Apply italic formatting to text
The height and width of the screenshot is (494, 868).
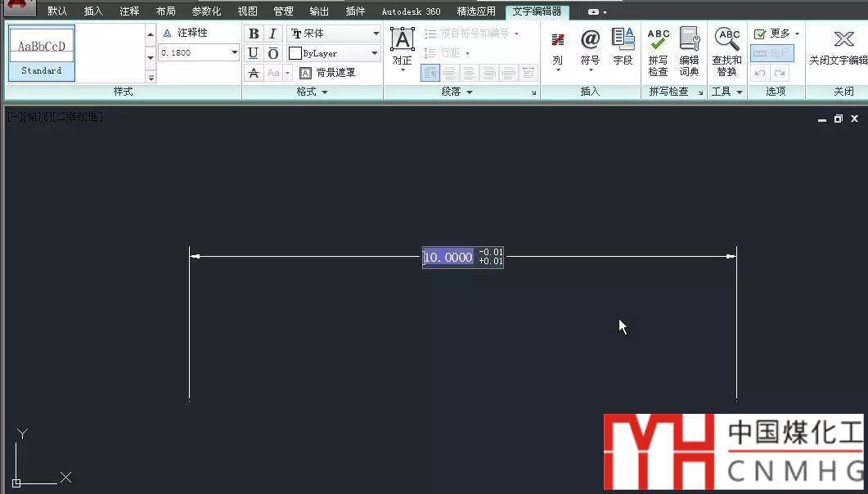click(273, 34)
